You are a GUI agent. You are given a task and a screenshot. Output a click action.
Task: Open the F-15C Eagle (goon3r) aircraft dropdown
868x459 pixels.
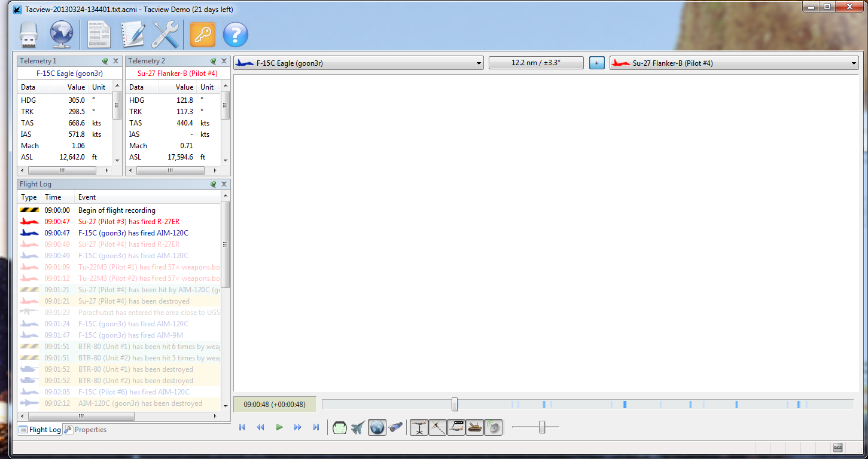coord(358,63)
